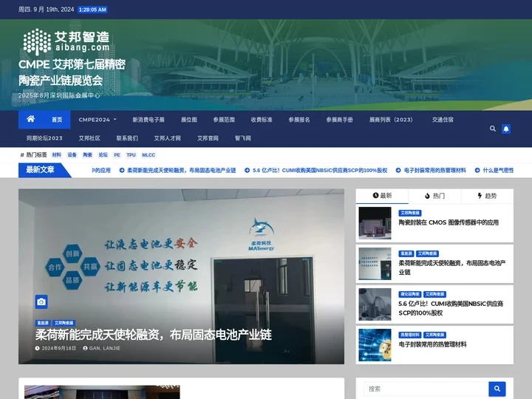Open 参展范围 menu item
The height and width of the screenshot is (399, 532).
[x=224, y=120]
